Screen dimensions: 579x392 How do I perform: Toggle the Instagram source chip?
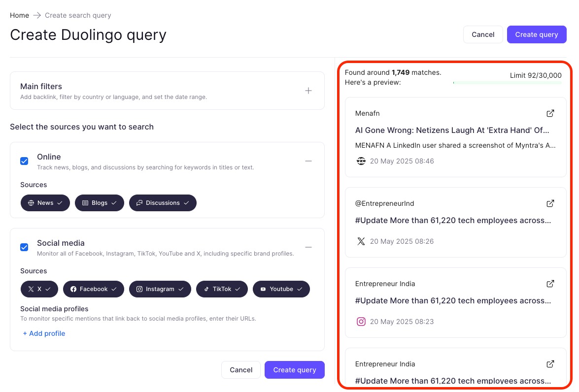[x=160, y=289]
